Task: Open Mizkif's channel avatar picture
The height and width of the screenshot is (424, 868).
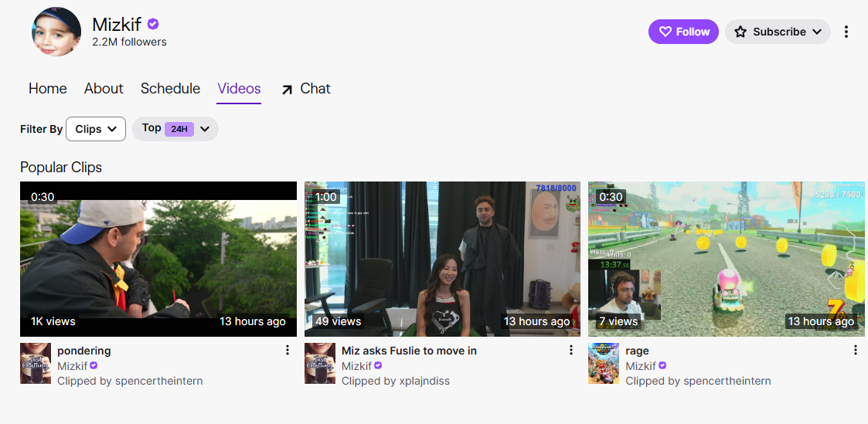Action: click(x=56, y=32)
